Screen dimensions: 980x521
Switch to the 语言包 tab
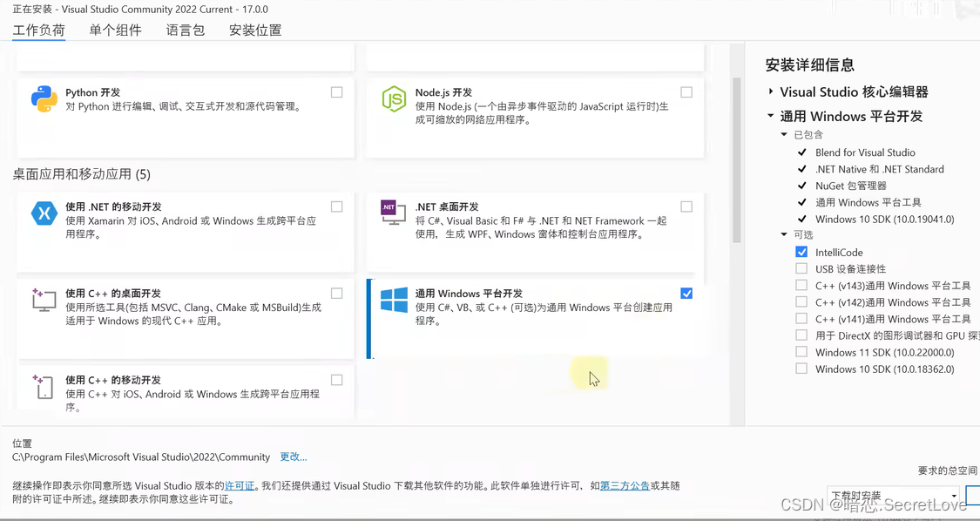[185, 30]
